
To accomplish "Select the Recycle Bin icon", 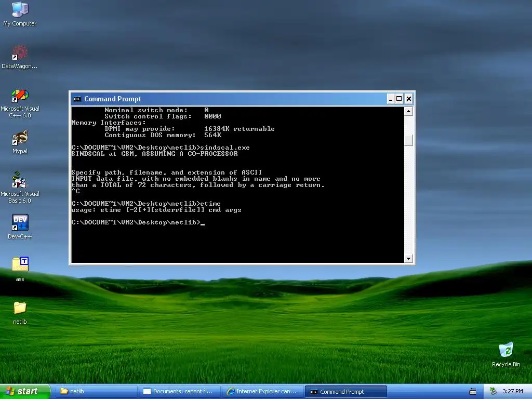I will tap(506, 355).
